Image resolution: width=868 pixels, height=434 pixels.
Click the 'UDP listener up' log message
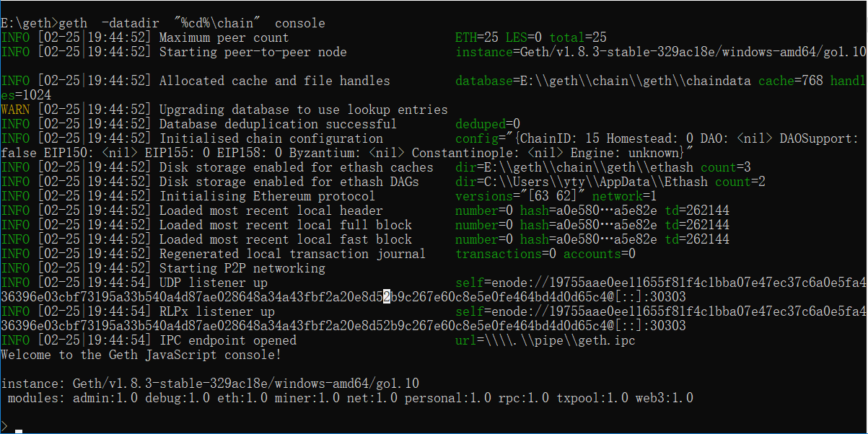(x=213, y=283)
